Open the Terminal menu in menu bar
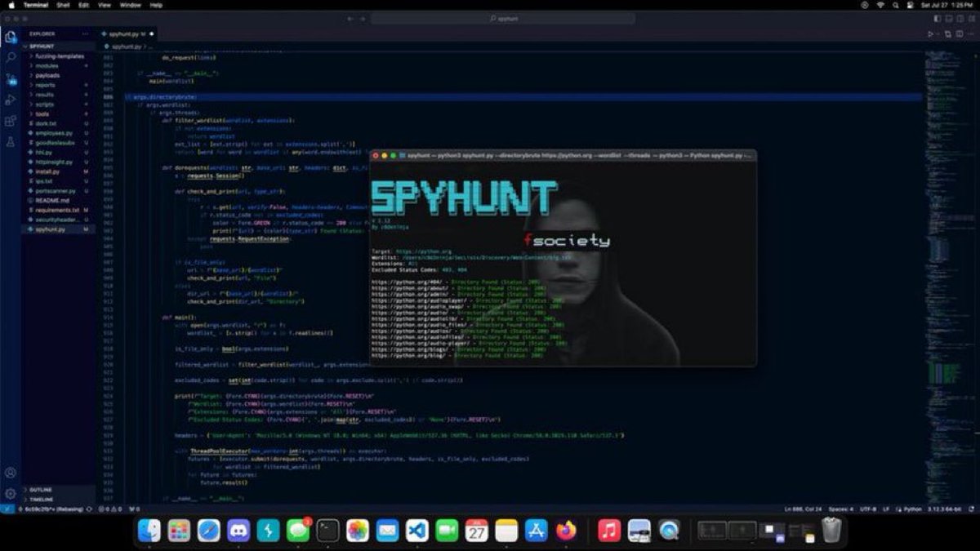 (x=36, y=5)
